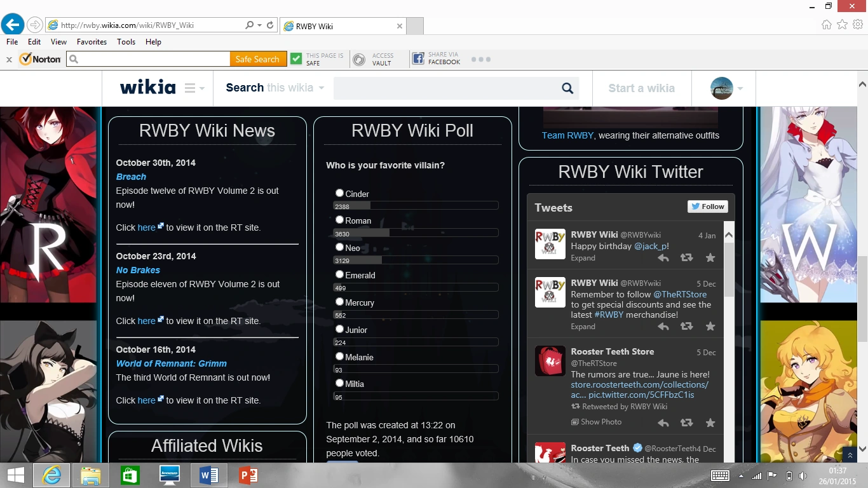Image resolution: width=868 pixels, height=488 pixels.
Task: Close the Norton toolbar
Action: coord(9,59)
